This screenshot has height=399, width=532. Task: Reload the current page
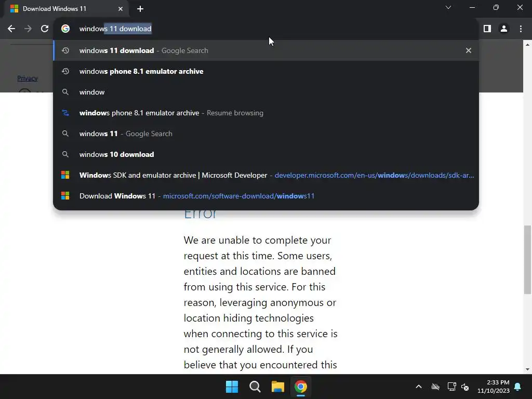[x=45, y=29]
